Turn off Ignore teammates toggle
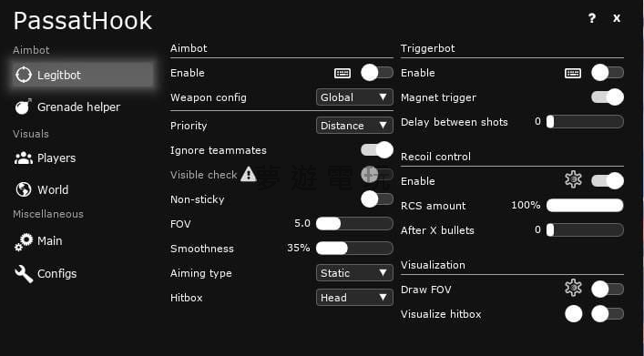Image resolution: width=644 pixels, height=356 pixels. pyautogui.click(x=377, y=150)
